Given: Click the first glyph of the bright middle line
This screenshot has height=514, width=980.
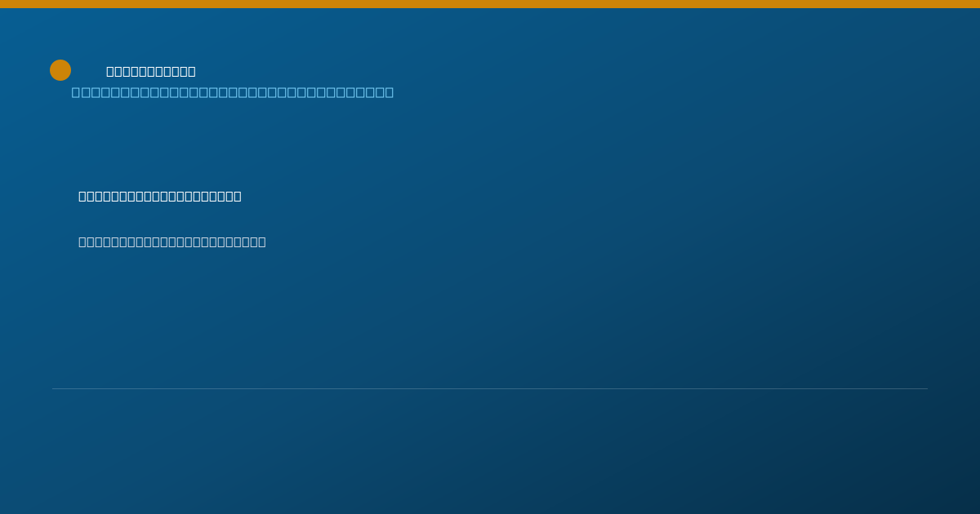Looking at the screenshot, I should click(x=82, y=196).
